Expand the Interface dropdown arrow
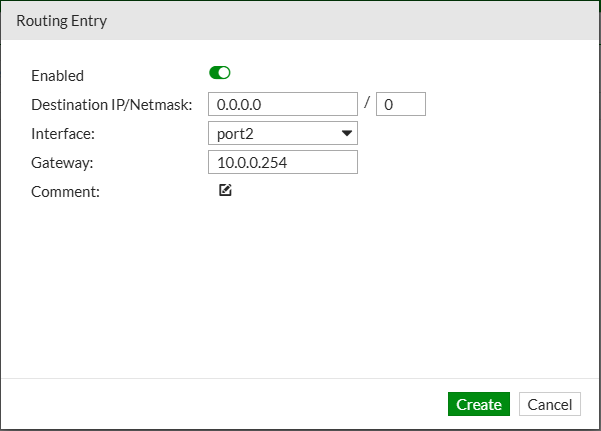The image size is (601, 431). point(346,133)
